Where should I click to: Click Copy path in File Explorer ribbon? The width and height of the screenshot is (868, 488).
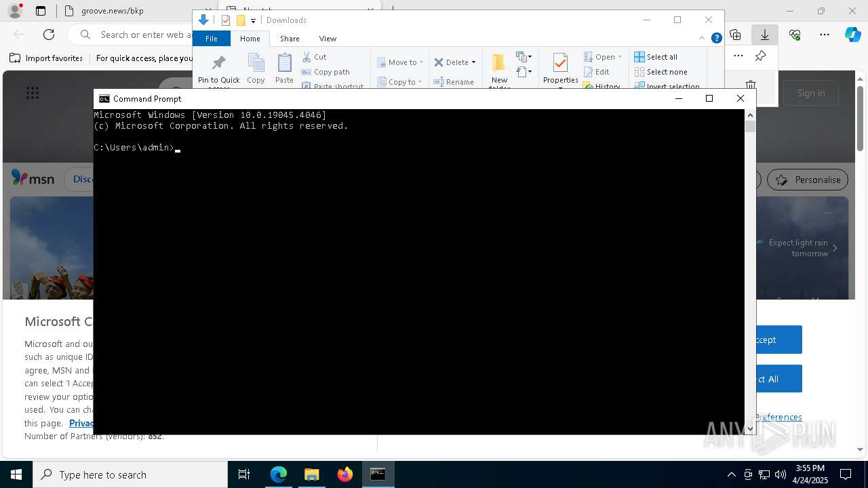[325, 72]
